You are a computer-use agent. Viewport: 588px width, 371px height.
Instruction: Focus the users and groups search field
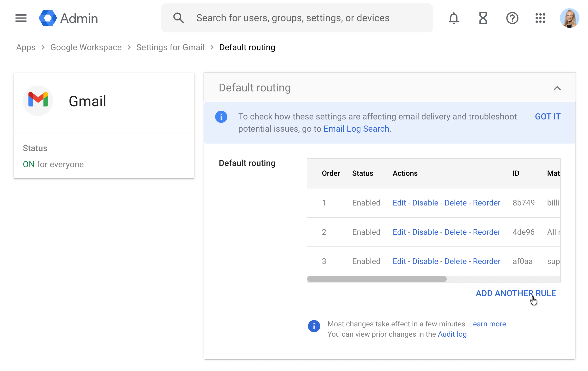[293, 18]
